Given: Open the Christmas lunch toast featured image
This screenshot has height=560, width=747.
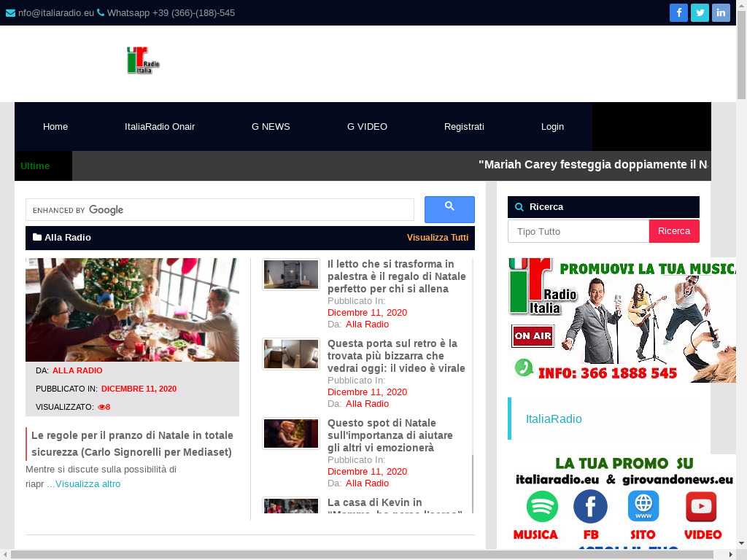Looking at the screenshot, I should [132, 310].
